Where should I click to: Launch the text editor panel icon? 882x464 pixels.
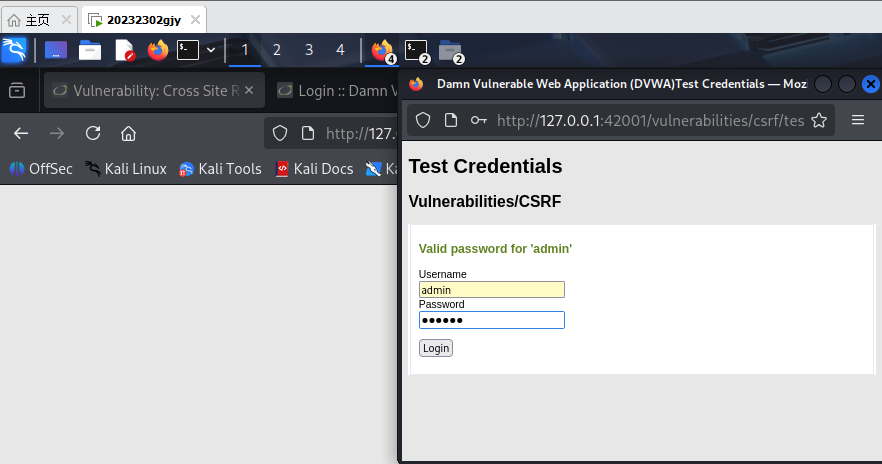click(x=124, y=50)
